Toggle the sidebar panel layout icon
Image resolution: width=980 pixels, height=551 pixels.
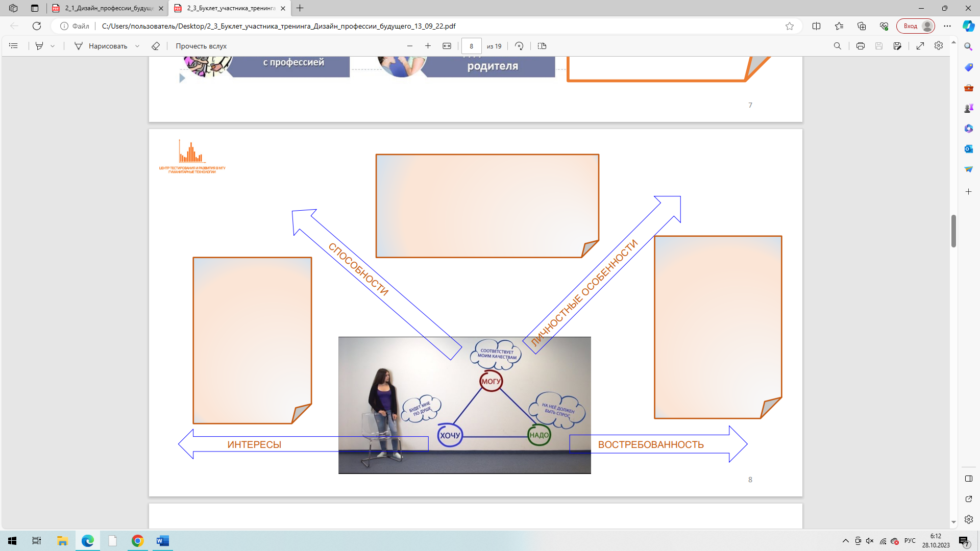(x=968, y=479)
